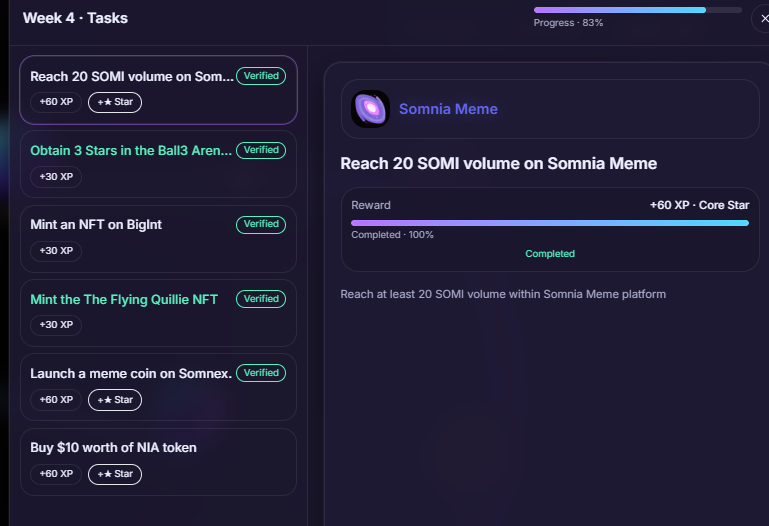Click +60 XP badge on NIA token task
This screenshot has width=769, height=526.
pyautogui.click(x=56, y=474)
